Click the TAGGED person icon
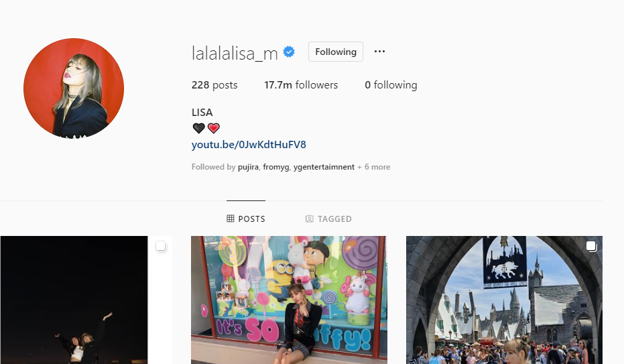Image resolution: width=624 pixels, height=364 pixels. point(309,219)
